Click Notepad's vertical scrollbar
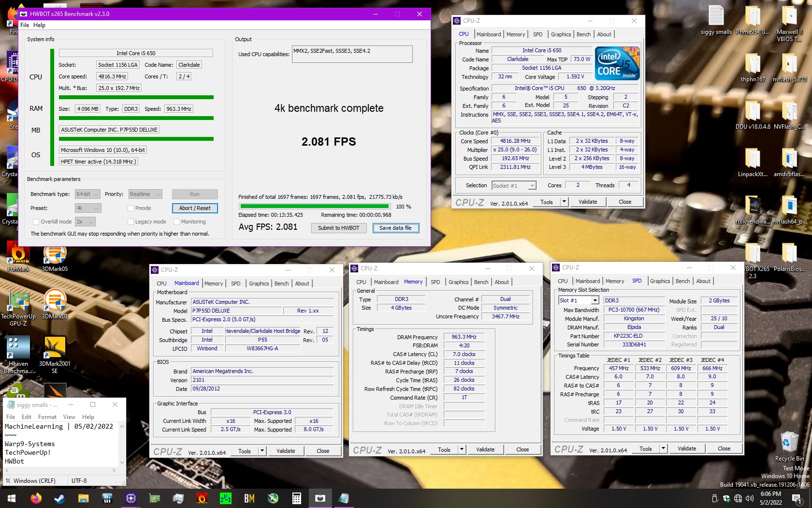This screenshot has height=508, width=812. click(122, 444)
